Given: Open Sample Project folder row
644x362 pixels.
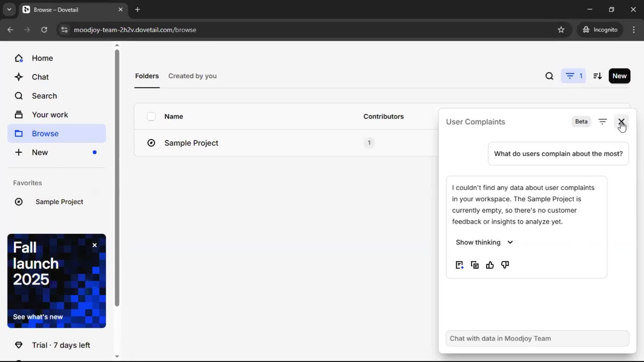Looking at the screenshot, I should [191, 143].
